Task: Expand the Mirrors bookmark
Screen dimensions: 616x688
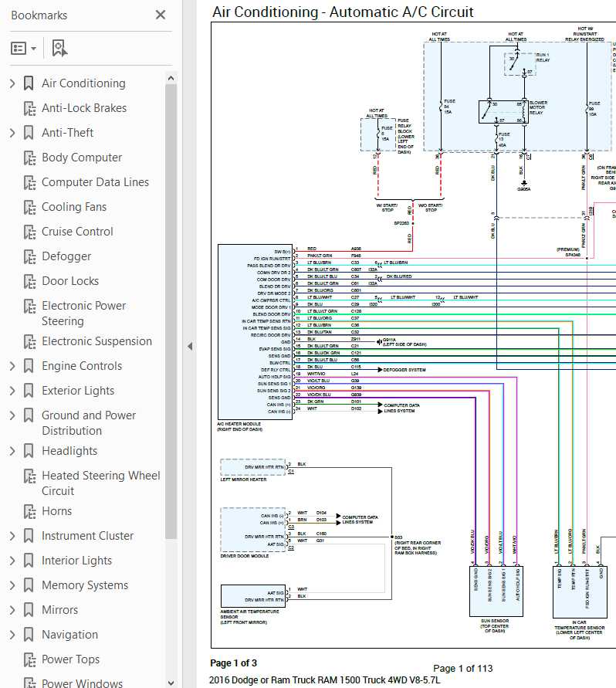Action: pyautogui.click(x=12, y=610)
